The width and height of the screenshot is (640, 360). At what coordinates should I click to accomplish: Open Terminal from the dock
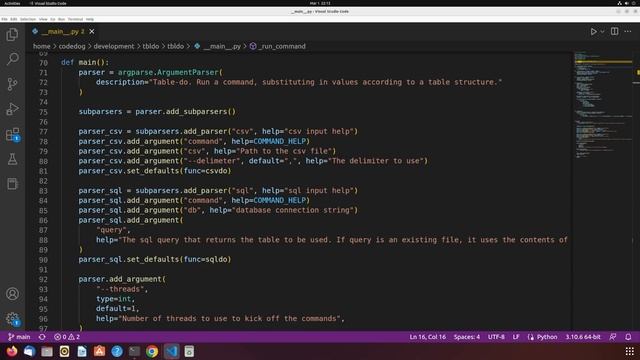pos(134,351)
